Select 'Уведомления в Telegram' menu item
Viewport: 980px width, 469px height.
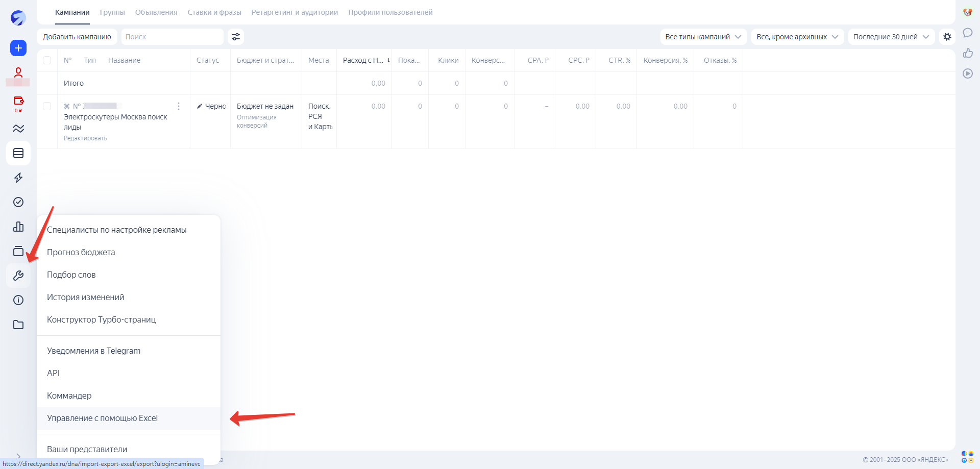(129, 351)
